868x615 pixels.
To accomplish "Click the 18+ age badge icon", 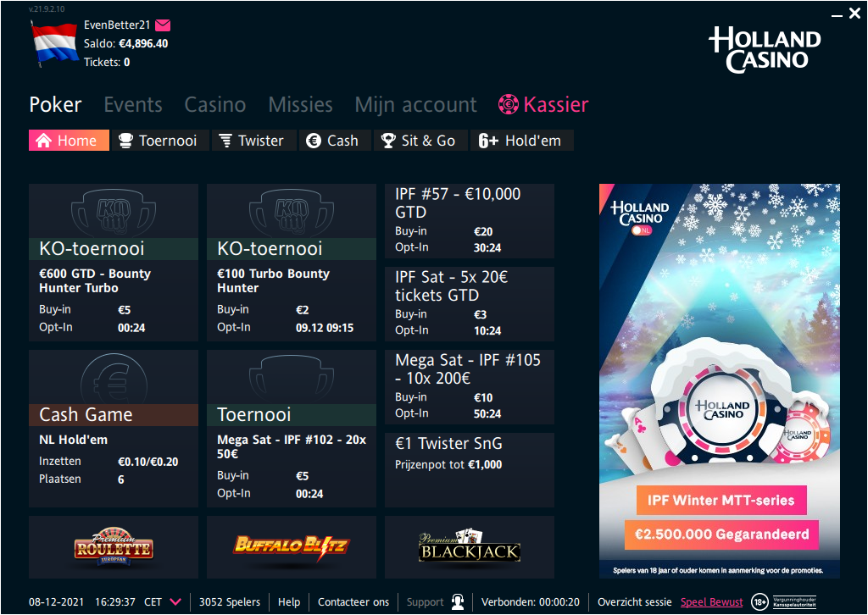I will (759, 602).
